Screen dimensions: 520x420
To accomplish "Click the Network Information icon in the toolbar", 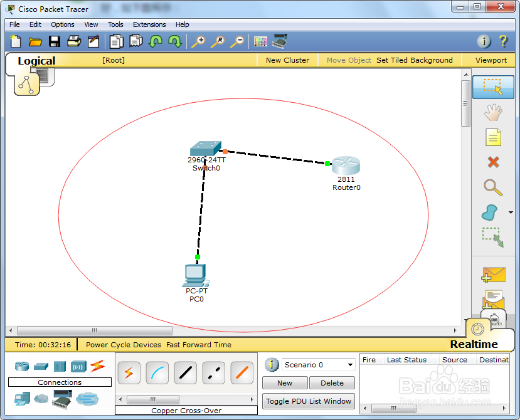I will 484,41.
